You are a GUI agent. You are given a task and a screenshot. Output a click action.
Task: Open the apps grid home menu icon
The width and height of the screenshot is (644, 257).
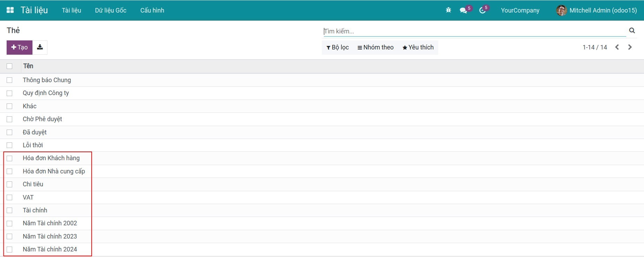(10, 10)
